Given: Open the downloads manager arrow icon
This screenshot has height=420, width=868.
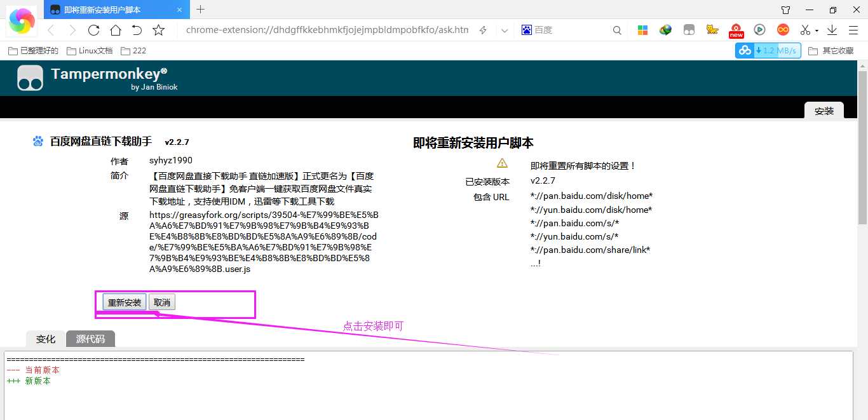Looking at the screenshot, I should coord(832,30).
